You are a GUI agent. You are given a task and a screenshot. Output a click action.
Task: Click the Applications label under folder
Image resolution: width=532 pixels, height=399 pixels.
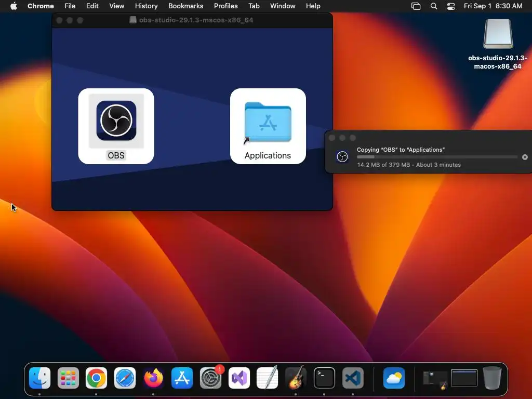tap(268, 155)
